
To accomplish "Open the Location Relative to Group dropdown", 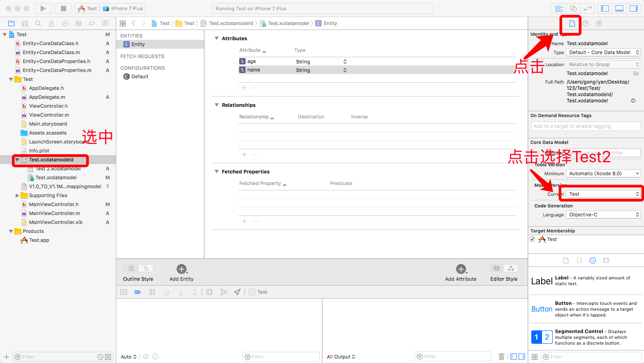I will pyautogui.click(x=603, y=64).
